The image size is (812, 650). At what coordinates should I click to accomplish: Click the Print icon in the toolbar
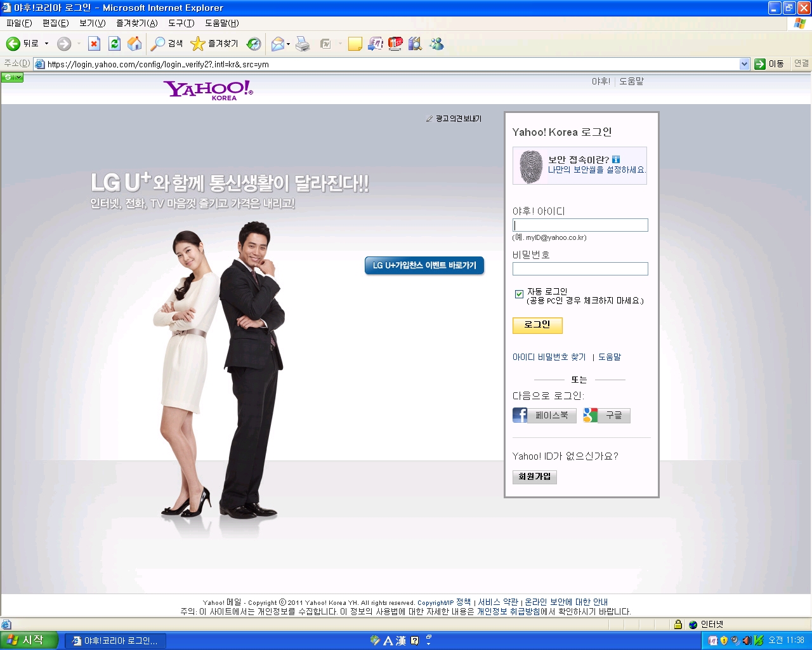pyautogui.click(x=303, y=44)
